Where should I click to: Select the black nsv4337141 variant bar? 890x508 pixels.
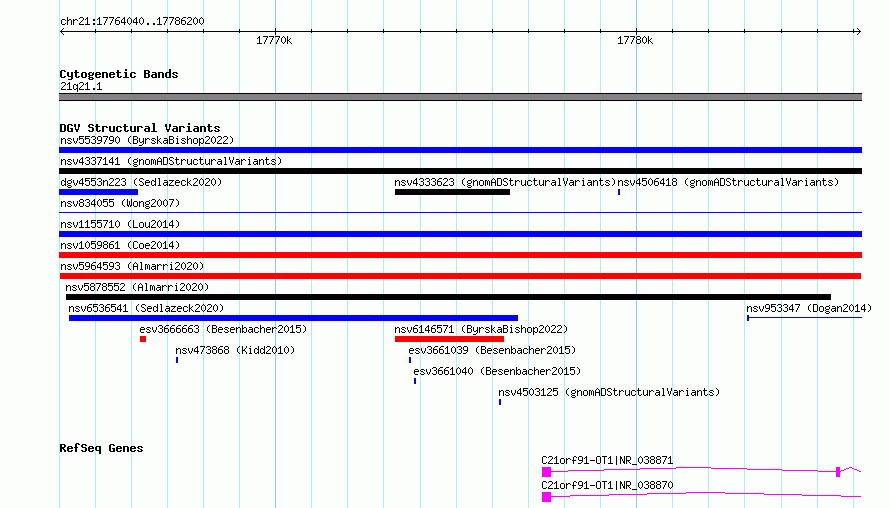460,171
